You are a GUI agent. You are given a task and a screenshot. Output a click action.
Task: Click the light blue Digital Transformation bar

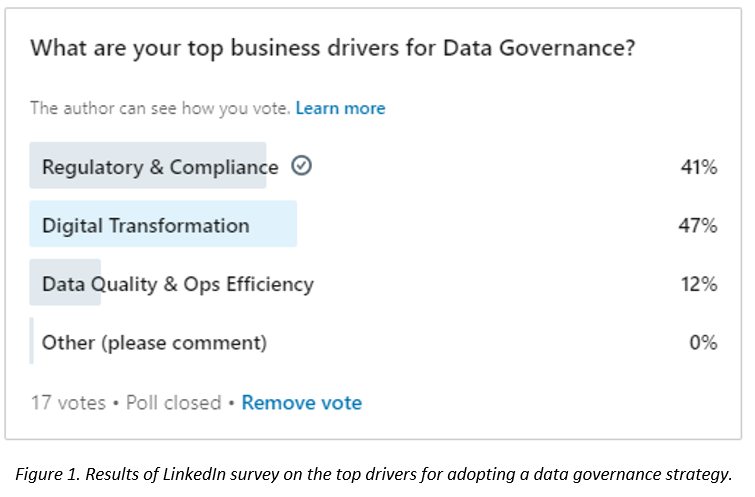[x=163, y=224]
